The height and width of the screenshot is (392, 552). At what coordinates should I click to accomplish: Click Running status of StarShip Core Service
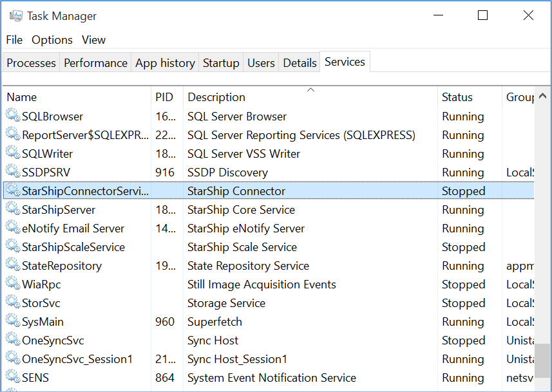tap(463, 210)
